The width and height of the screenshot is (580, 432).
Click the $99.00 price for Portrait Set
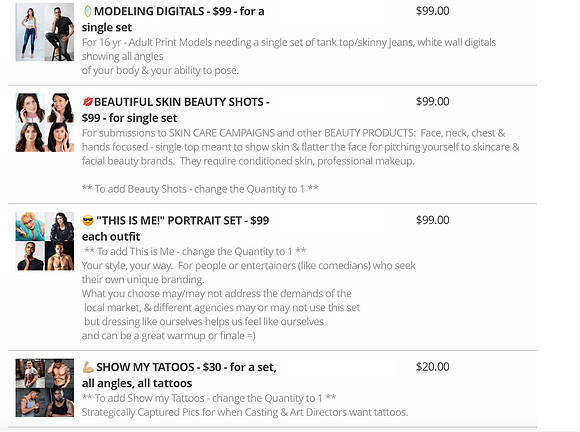click(x=432, y=220)
